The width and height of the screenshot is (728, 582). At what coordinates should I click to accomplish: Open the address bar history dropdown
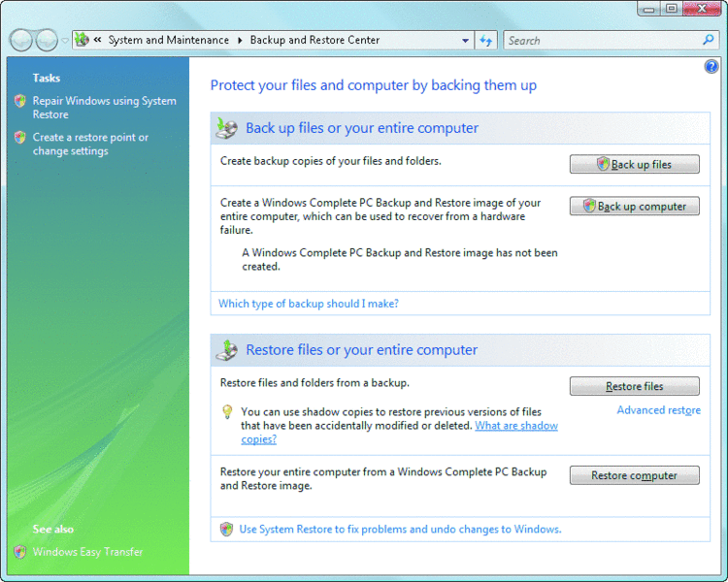pyautogui.click(x=465, y=41)
